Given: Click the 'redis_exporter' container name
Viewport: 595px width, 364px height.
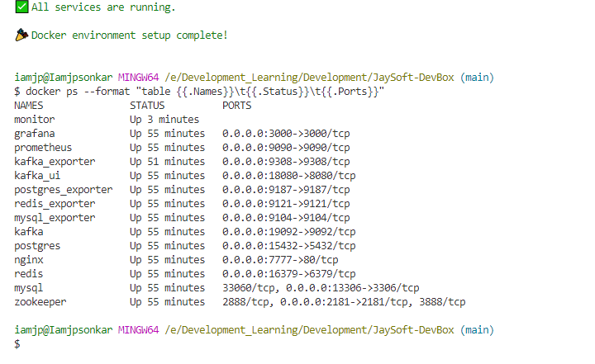Looking at the screenshot, I should pyautogui.click(x=55, y=204).
